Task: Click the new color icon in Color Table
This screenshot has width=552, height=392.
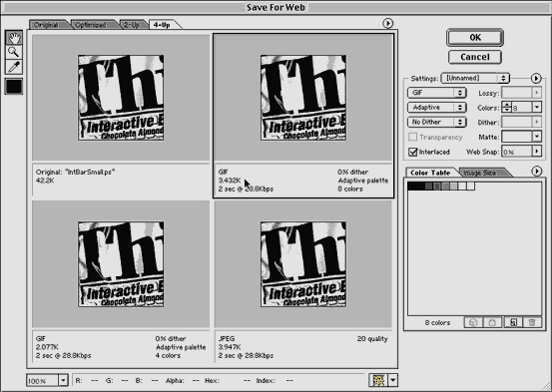Action: [x=513, y=322]
